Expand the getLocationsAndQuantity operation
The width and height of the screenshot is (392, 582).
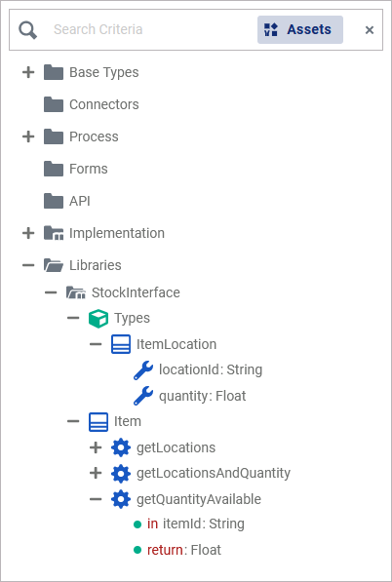(x=96, y=473)
